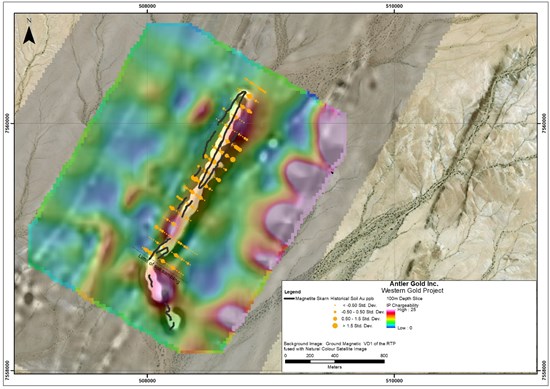Screen dimensions: 550x389
Task: Click the 'Western Gold Project' subtitle
Action: (x=412, y=290)
